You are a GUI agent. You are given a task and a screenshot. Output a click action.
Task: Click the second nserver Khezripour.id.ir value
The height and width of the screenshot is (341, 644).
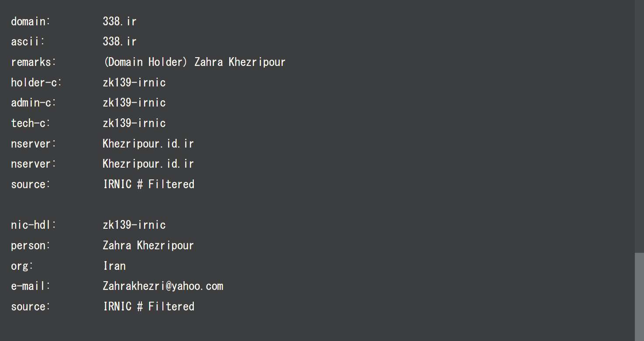click(x=148, y=164)
